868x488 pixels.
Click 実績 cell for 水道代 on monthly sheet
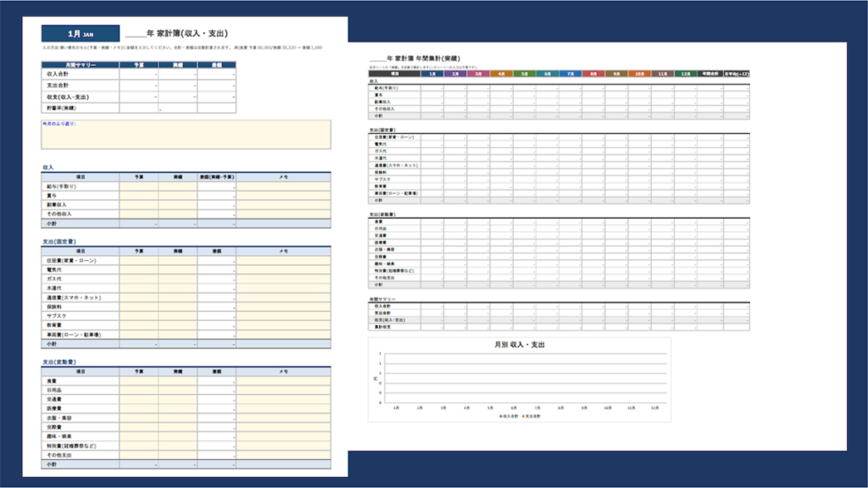178,288
